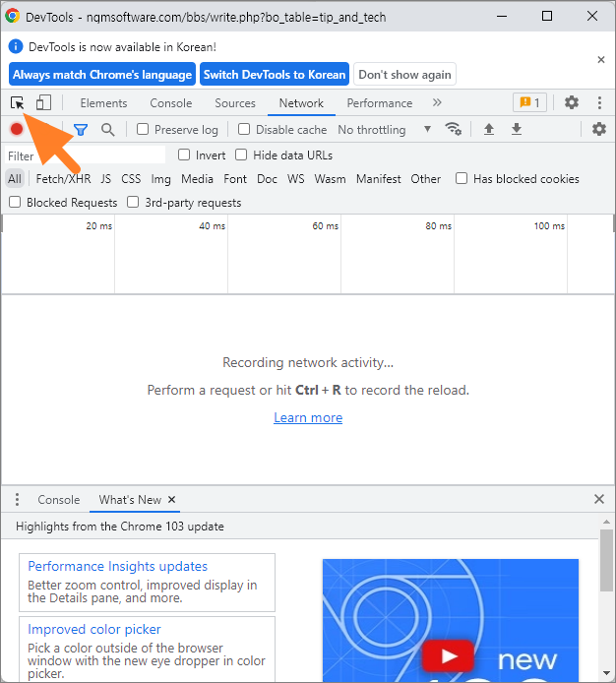
Task: Show only Wasm requests
Action: point(331,179)
